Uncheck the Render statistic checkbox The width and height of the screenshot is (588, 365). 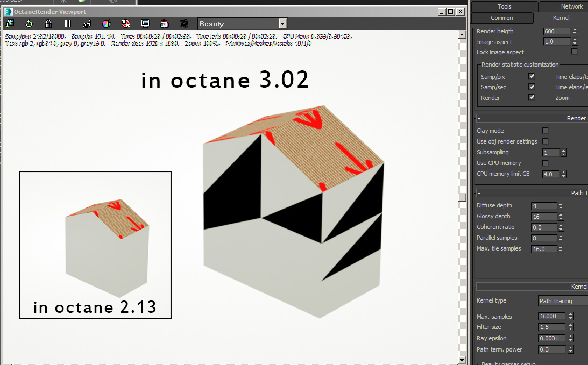pos(532,97)
